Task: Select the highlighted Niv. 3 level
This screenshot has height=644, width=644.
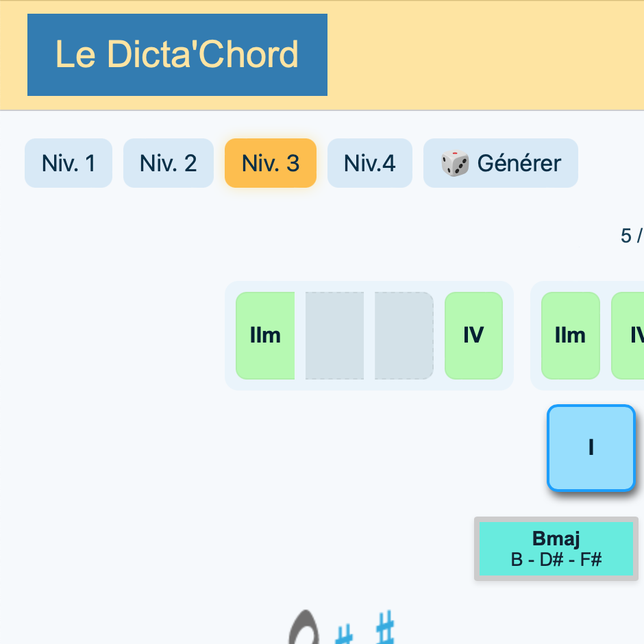Action: point(271,163)
